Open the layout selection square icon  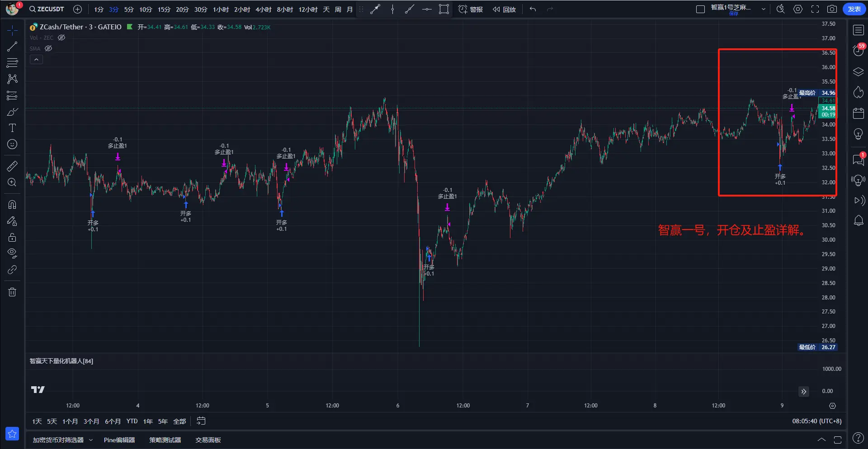[700, 9]
